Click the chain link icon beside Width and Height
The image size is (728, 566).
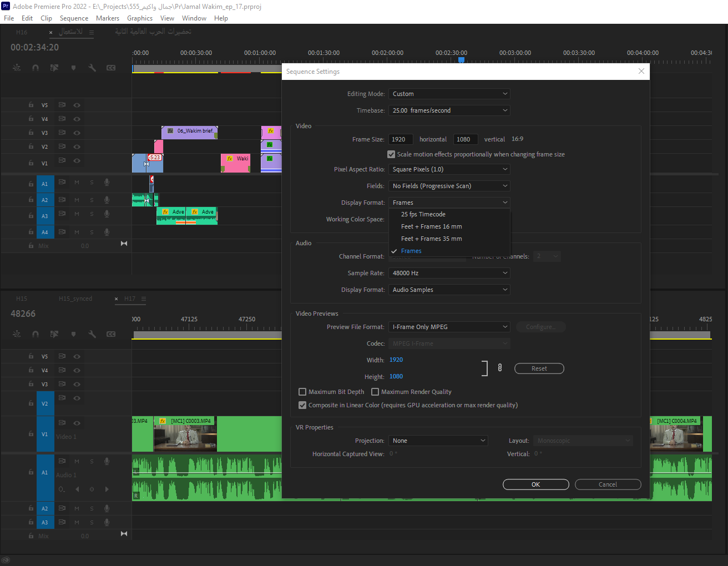coord(499,367)
